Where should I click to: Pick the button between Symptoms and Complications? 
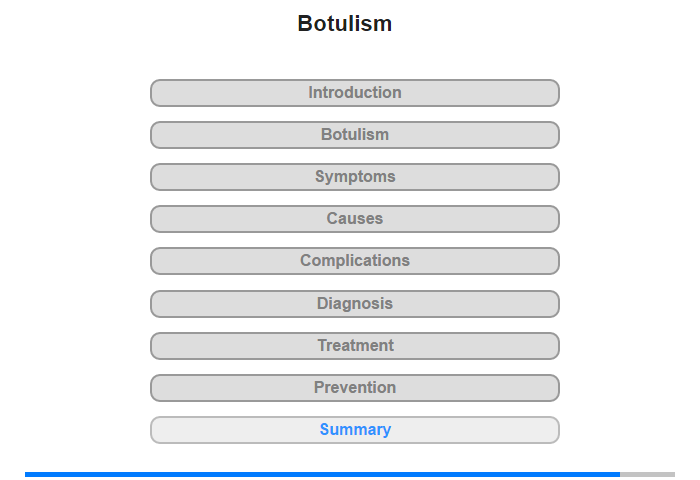coord(354,219)
